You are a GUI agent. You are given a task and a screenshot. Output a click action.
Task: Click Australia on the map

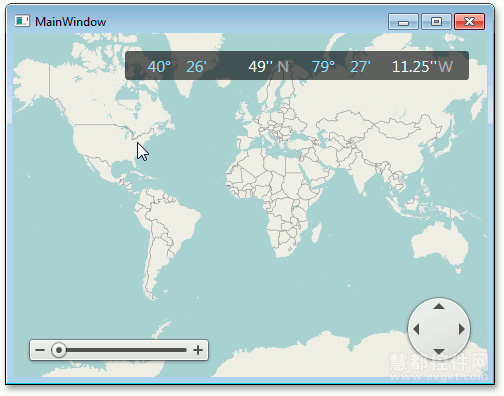pos(440,243)
